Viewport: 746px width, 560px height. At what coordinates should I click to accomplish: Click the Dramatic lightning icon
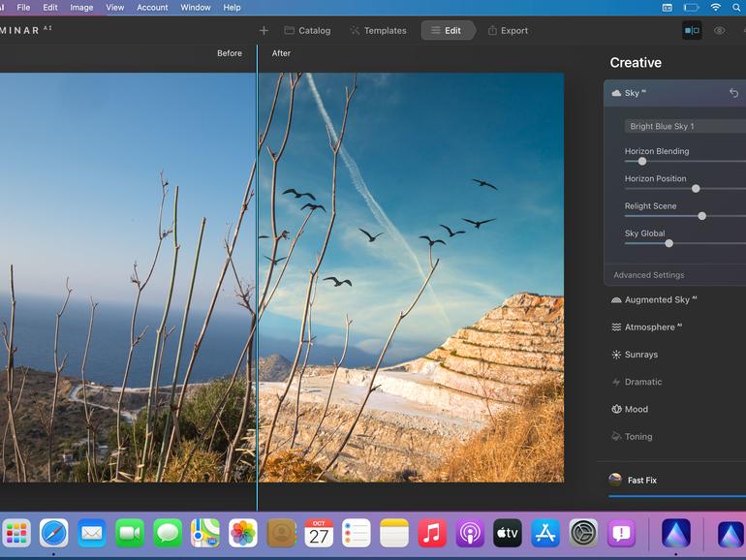[x=616, y=382]
